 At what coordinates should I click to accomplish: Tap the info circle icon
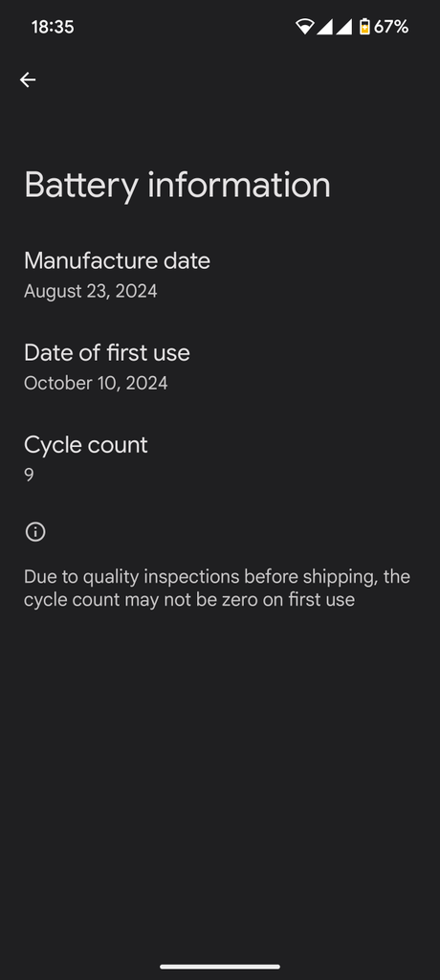35,532
